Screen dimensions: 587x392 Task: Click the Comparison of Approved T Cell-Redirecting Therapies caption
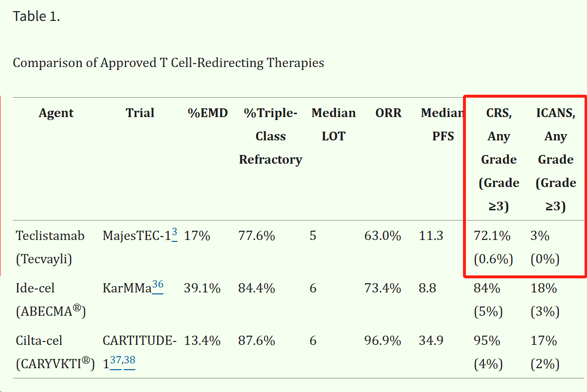[x=168, y=63]
